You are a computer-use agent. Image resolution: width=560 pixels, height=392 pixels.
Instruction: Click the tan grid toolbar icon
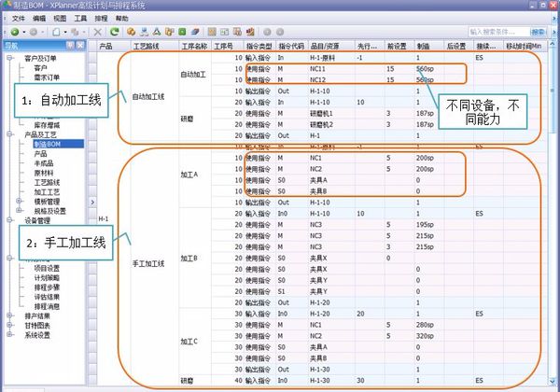point(212,32)
